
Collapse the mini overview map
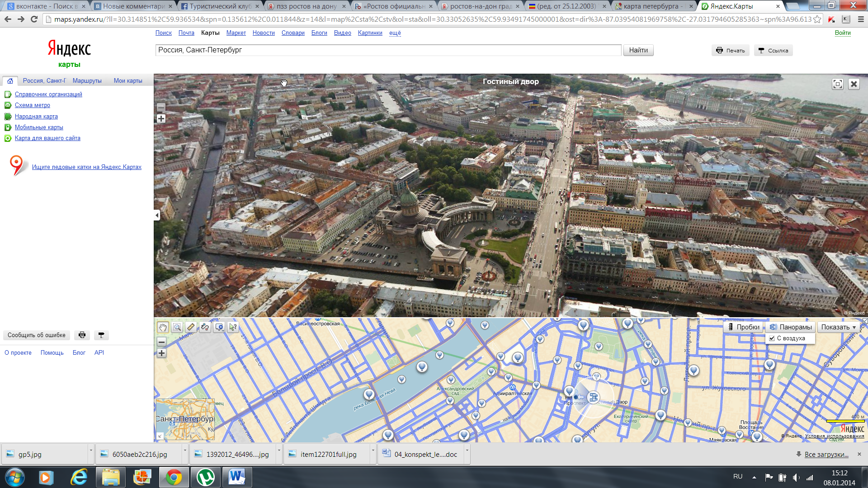(x=160, y=436)
